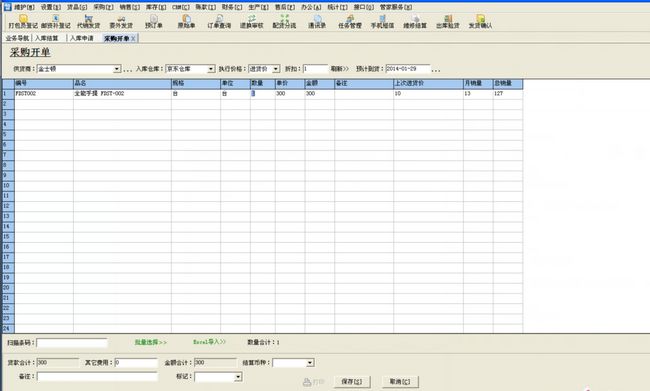Click the 维修结算 toolbar icon
This screenshot has width=650, height=391.
point(415,22)
